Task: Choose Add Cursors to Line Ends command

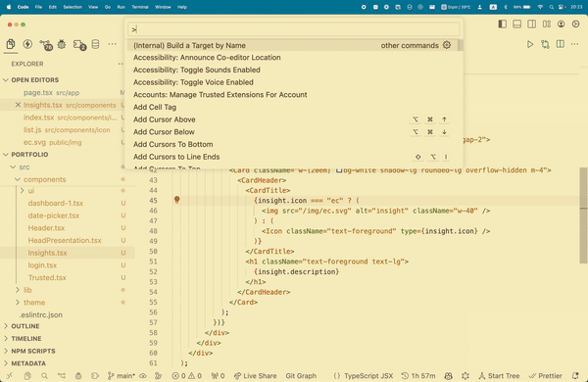Action: [294, 157]
